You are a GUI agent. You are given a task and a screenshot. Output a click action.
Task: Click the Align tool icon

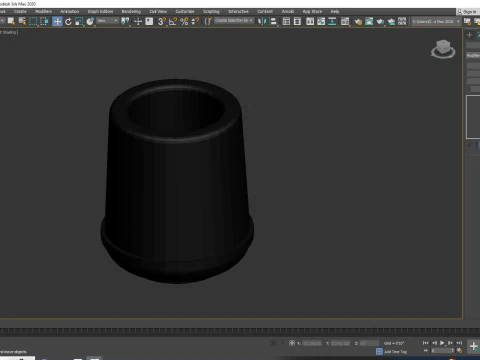coord(273,22)
